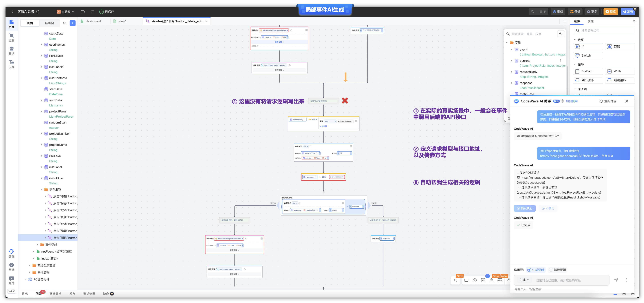The image size is (644, 303).
Task: Click the blue add page plus button
Action: (72, 23)
